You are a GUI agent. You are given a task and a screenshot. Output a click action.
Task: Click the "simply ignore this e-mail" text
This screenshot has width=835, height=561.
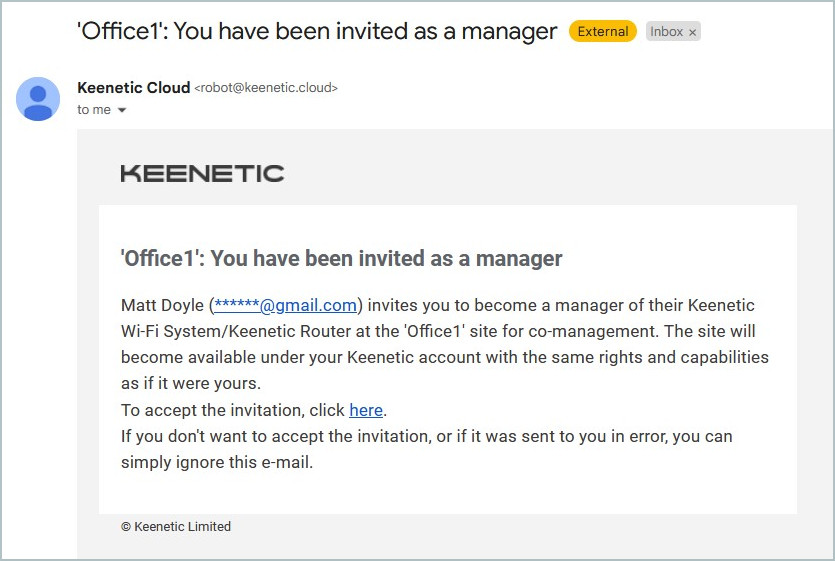[217, 462]
